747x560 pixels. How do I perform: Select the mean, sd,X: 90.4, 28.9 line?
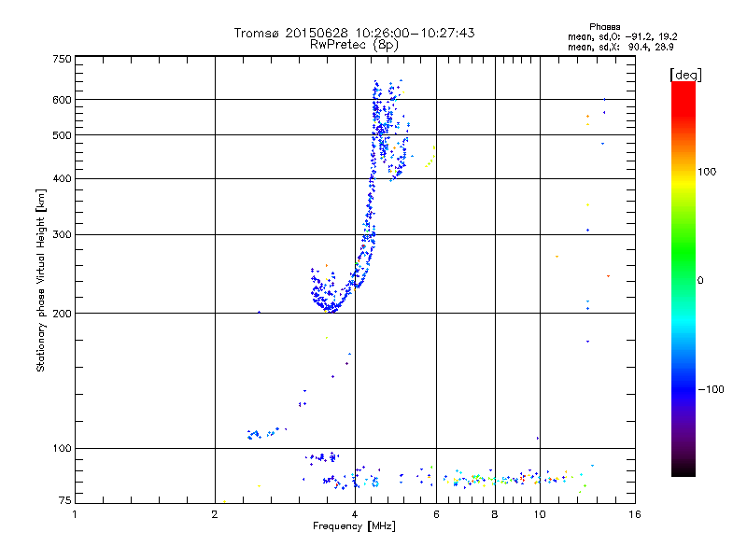click(620, 47)
